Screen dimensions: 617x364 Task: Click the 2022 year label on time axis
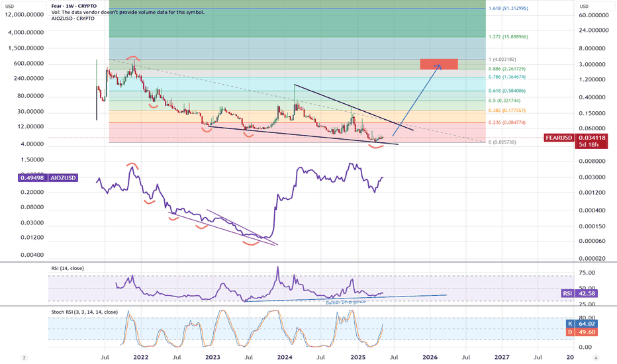pos(141,357)
